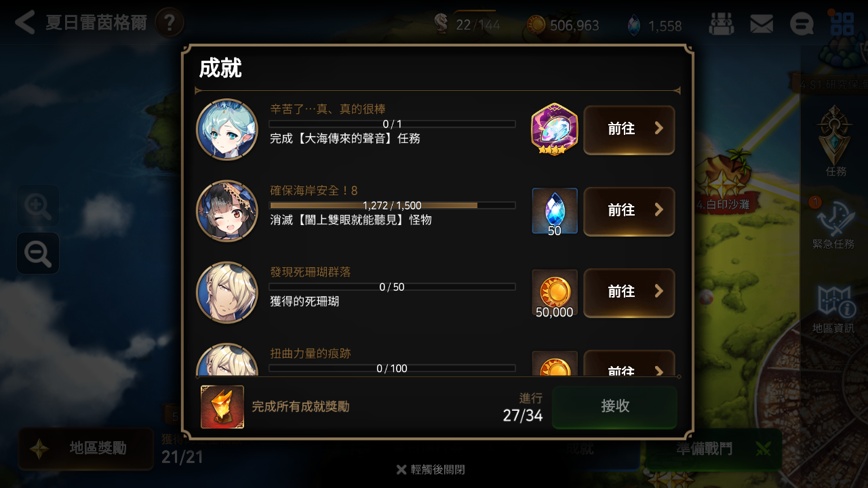Image resolution: width=868 pixels, height=488 pixels.
Task: Click the 接收 receive button
Action: 614,407
